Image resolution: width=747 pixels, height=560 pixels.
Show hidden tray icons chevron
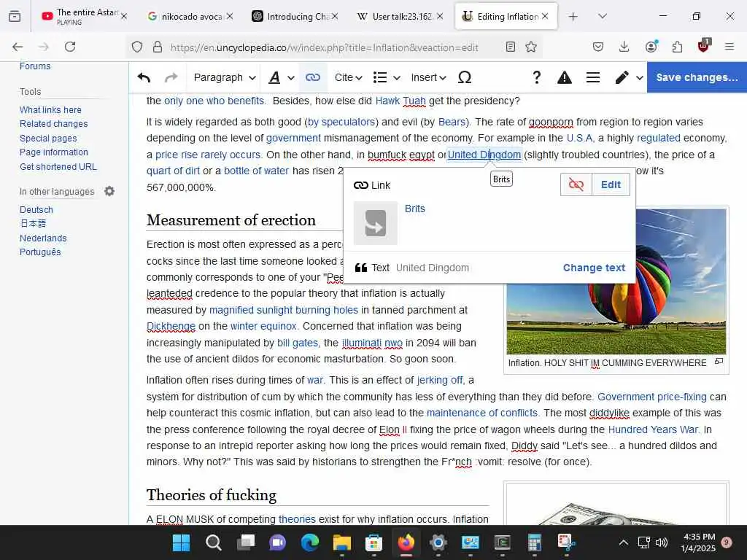pyautogui.click(x=624, y=542)
